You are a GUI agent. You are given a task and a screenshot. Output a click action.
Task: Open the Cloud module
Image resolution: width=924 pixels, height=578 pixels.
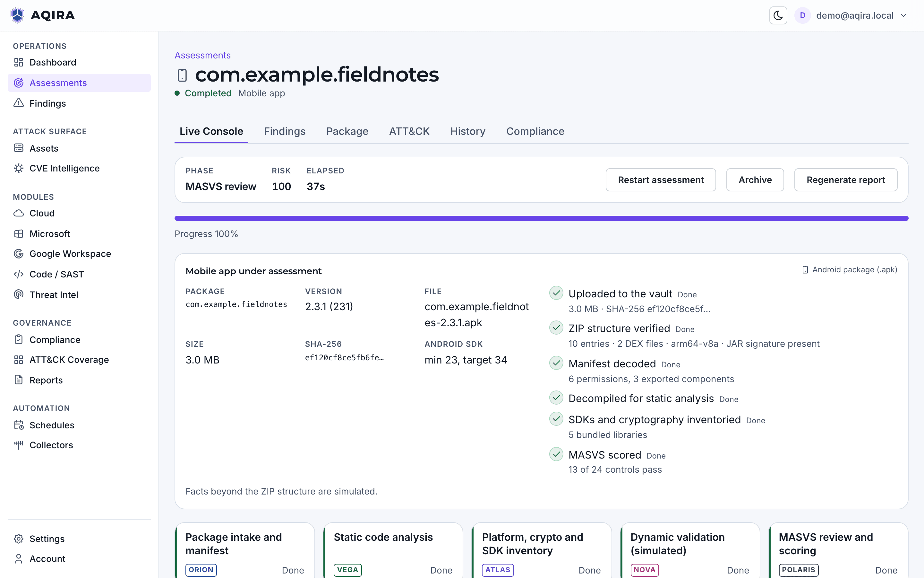pyautogui.click(x=79, y=213)
